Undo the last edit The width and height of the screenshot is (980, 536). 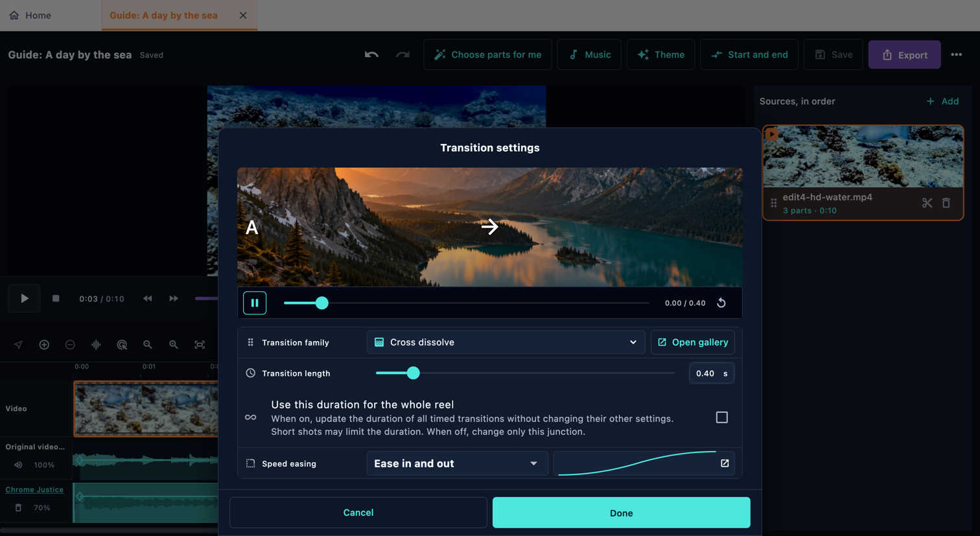tap(371, 54)
